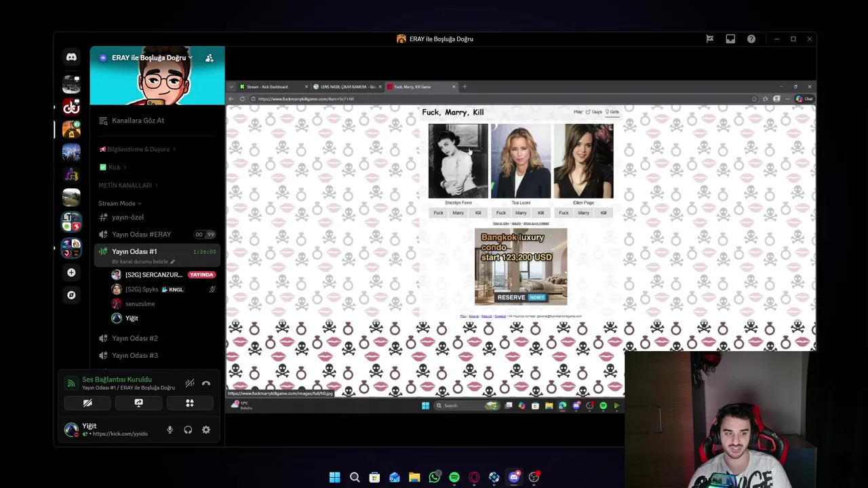Click Bir kanal durumu belirle status edit
Viewport: 868px width, 488px height.
click(143, 262)
